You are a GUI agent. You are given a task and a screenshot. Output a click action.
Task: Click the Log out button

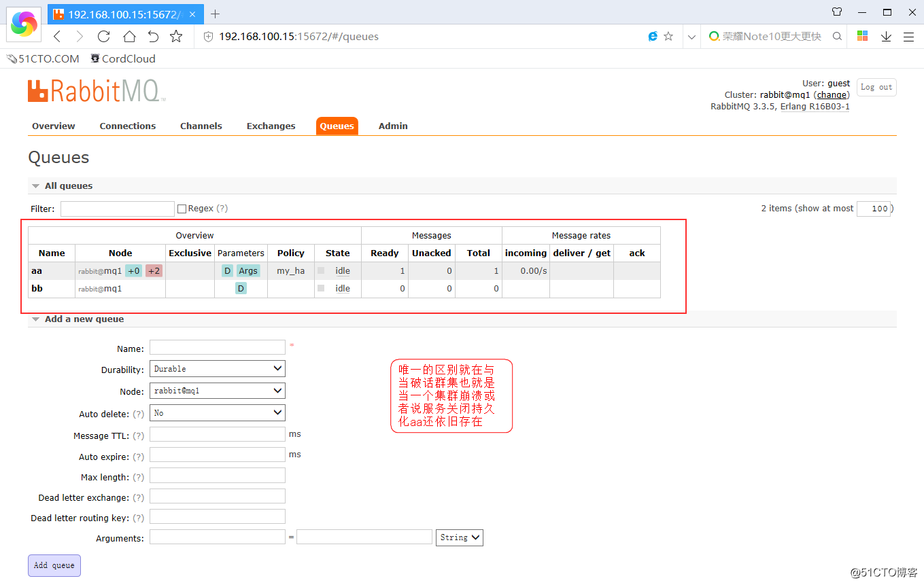tap(876, 87)
